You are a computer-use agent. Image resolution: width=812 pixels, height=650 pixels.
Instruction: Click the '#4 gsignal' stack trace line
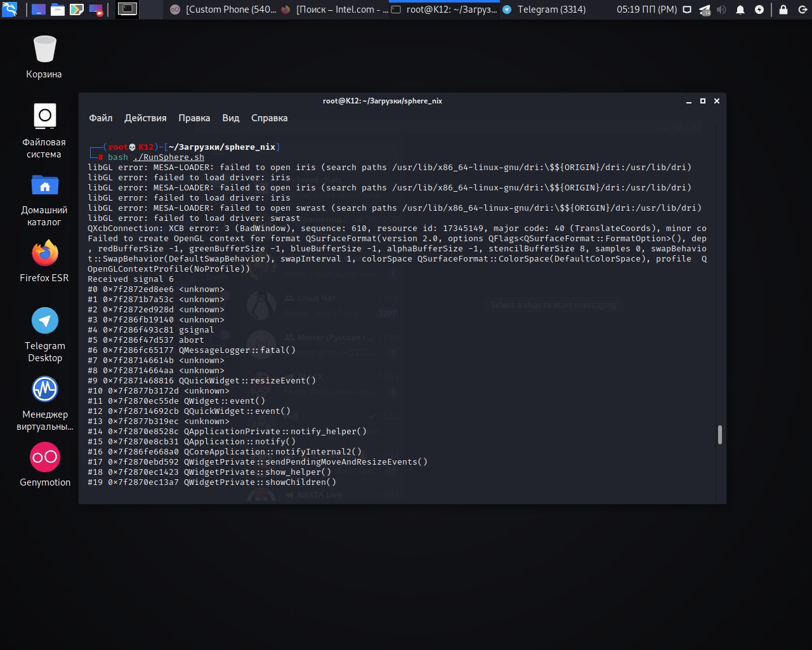point(151,330)
